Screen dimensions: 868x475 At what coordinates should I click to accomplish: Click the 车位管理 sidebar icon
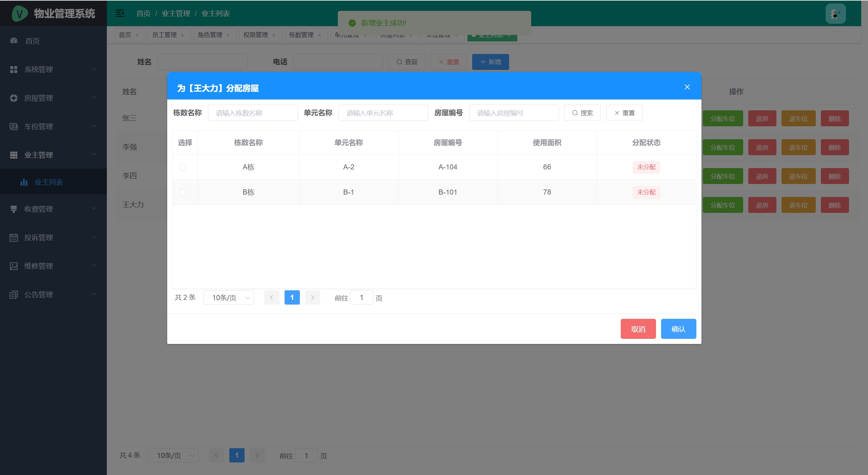coord(14,126)
